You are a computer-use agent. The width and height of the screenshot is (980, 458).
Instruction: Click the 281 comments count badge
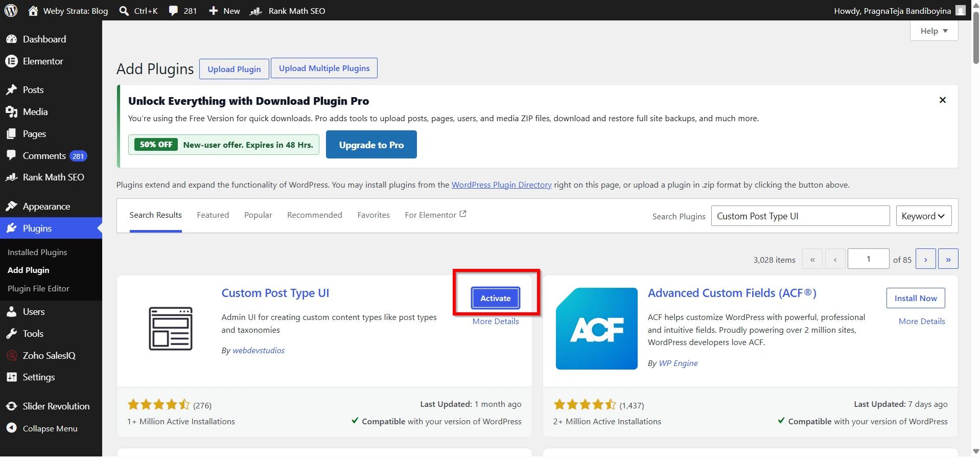(78, 156)
